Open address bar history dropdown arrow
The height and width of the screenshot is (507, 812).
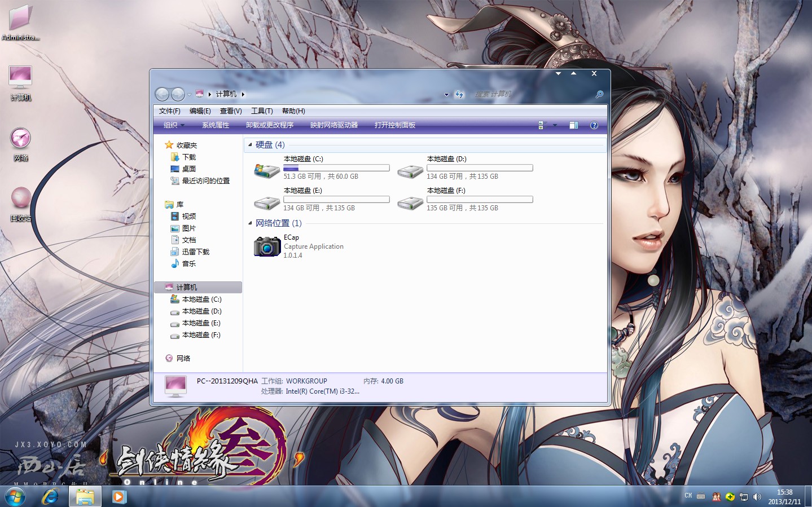tap(446, 94)
